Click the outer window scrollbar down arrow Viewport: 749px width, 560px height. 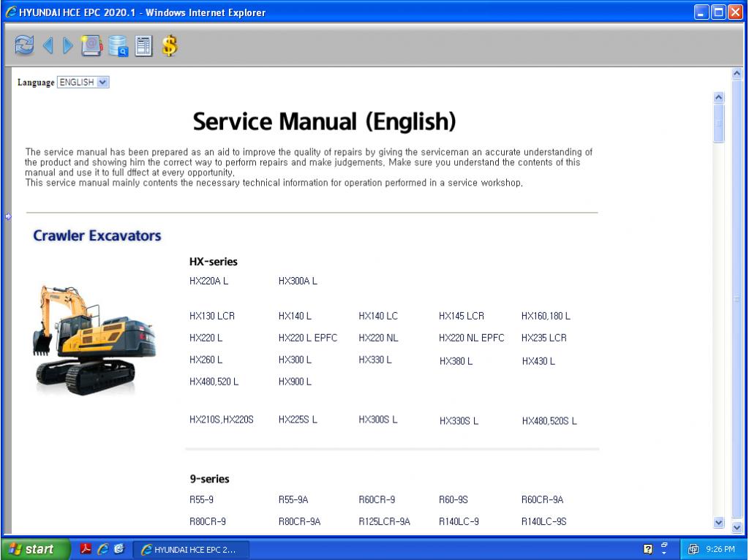737,528
